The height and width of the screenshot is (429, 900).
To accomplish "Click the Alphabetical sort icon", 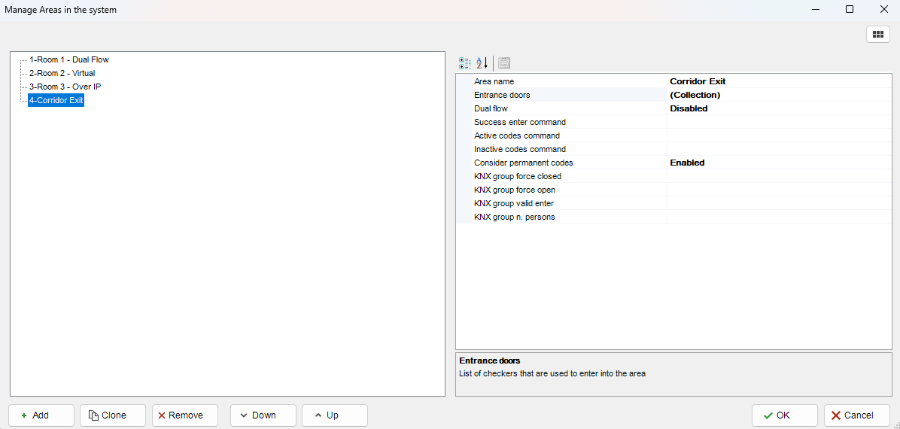I will (481, 62).
